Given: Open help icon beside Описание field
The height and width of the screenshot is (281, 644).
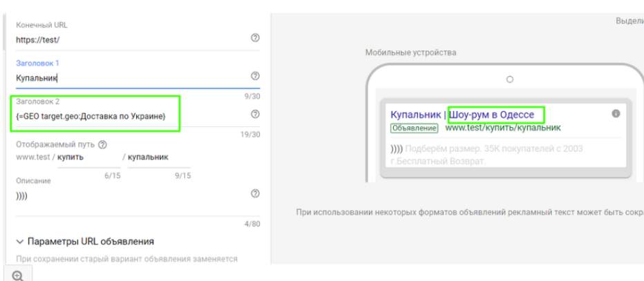Looking at the screenshot, I should pos(255,193).
